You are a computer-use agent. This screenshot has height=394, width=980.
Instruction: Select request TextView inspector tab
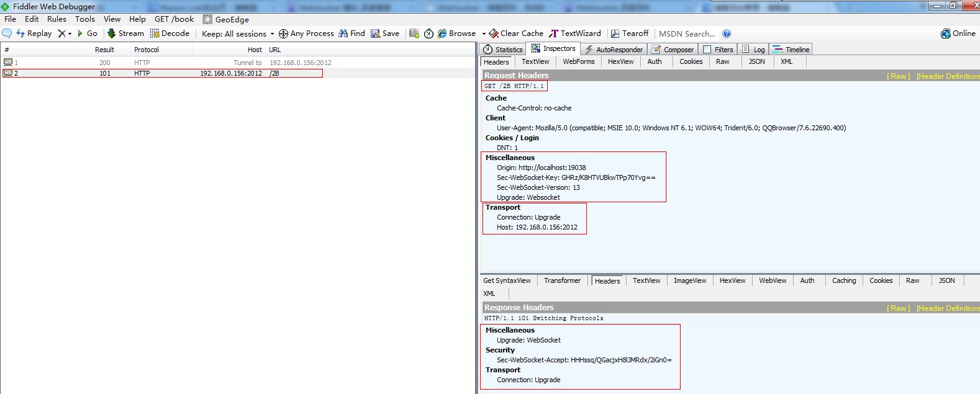[x=535, y=61]
